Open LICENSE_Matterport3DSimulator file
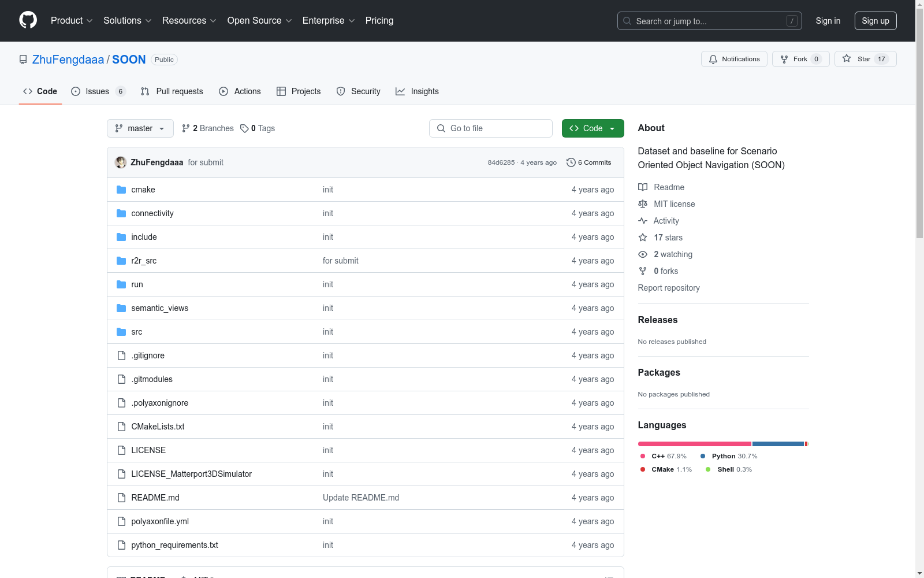 (x=191, y=474)
